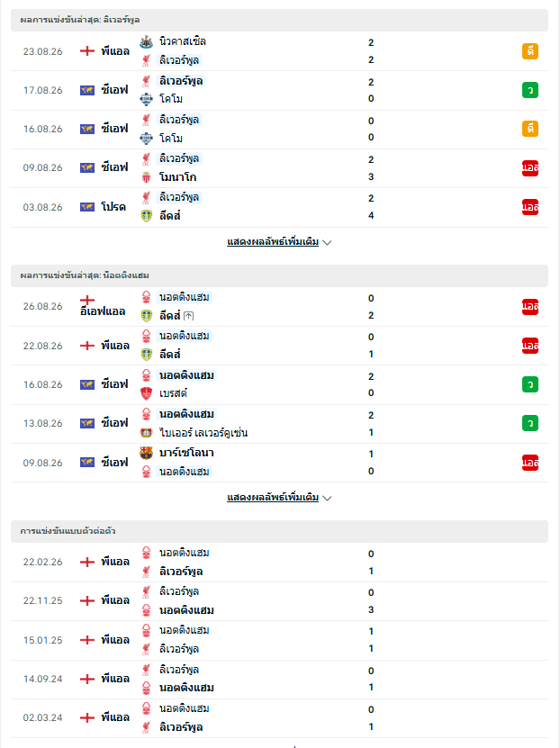Image resolution: width=560 pixels, height=748 pixels.
Task: Select the 22.11.25 head-to-head match row
Action: click(x=279, y=601)
